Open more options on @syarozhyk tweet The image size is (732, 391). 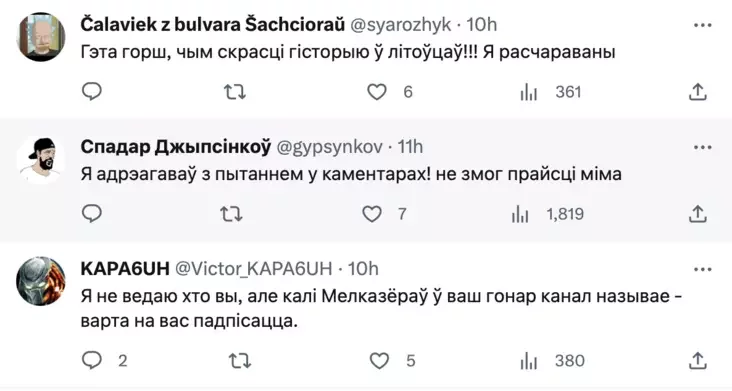(x=703, y=25)
